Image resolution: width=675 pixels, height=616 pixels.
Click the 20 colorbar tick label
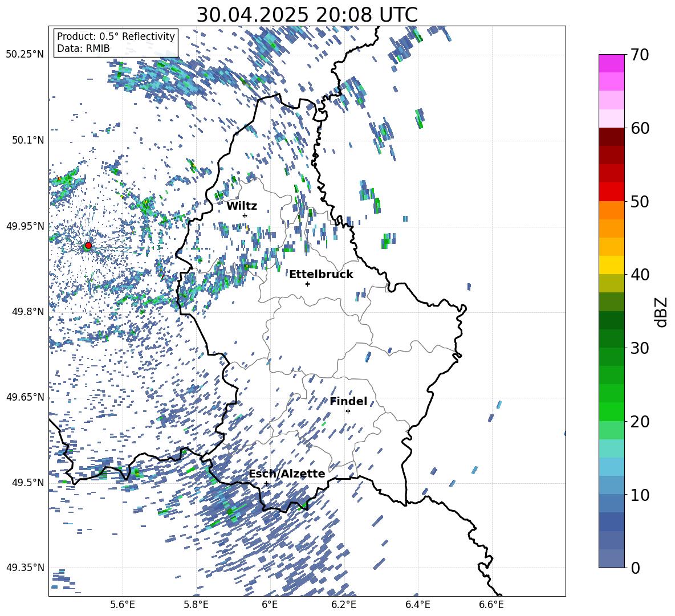640,422
